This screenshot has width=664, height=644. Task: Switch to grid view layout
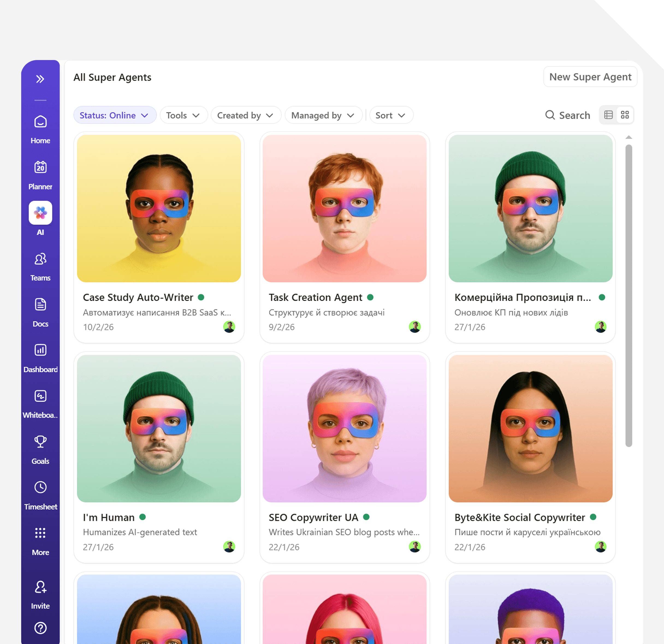(625, 115)
